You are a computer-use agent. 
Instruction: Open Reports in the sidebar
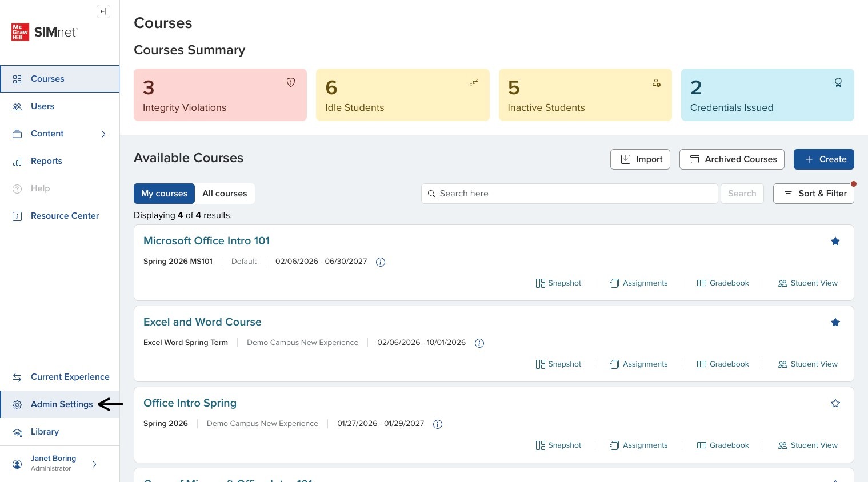click(x=60, y=161)
